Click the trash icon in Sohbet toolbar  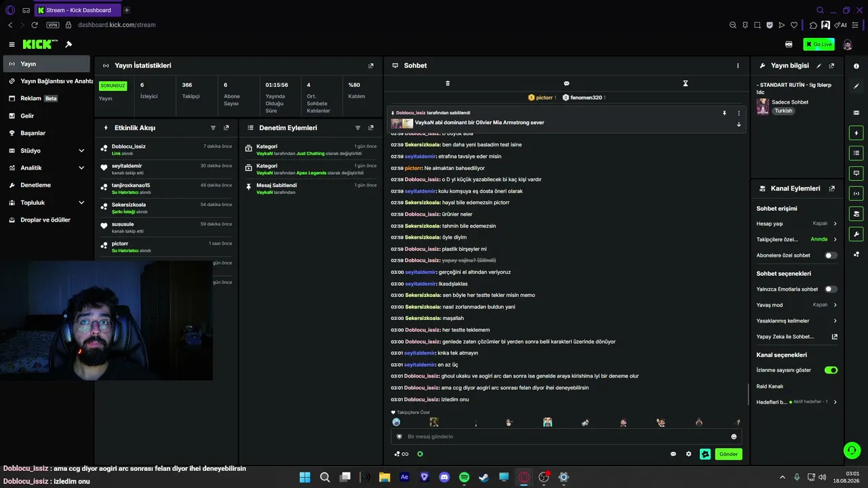pos(448,83)
